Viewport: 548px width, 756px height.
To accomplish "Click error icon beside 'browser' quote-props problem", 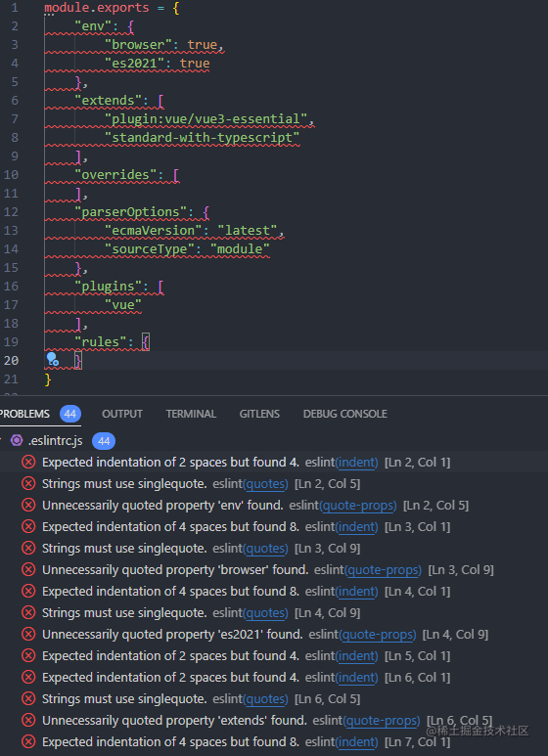I will 28,569.
